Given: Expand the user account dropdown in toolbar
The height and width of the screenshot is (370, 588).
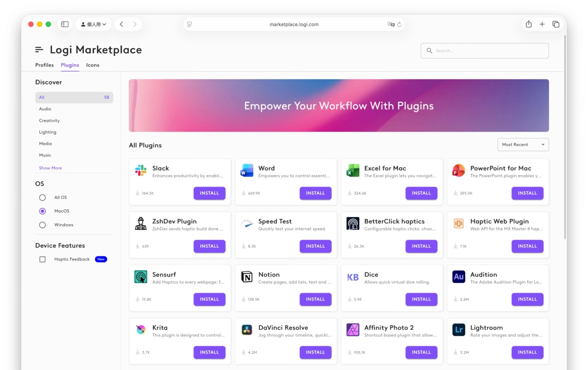Looking at the screenshot, I should 93,24.
